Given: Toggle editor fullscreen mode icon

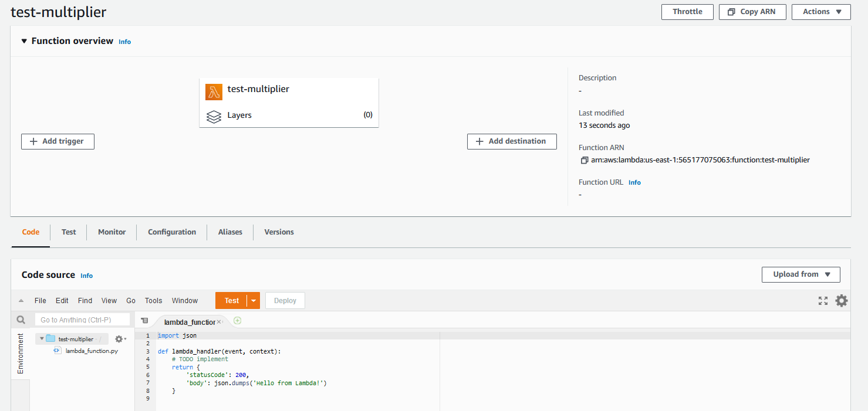Looking at the screenshot, I should [823, 301].
